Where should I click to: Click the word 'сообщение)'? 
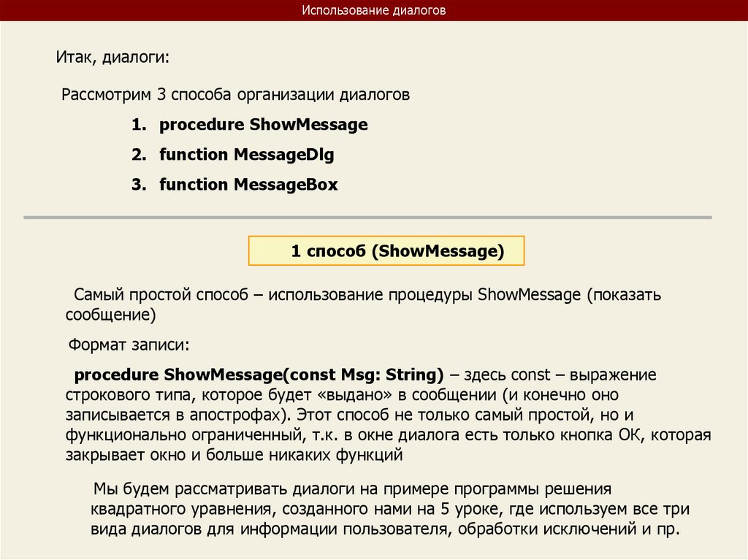pyautogui.click(x=111, y=315)
